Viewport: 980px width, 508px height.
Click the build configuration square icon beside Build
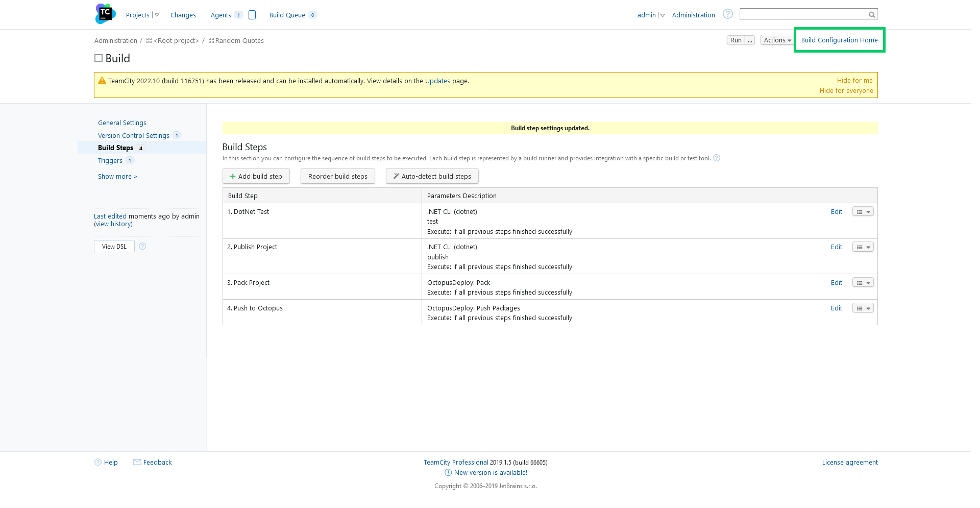99,59
